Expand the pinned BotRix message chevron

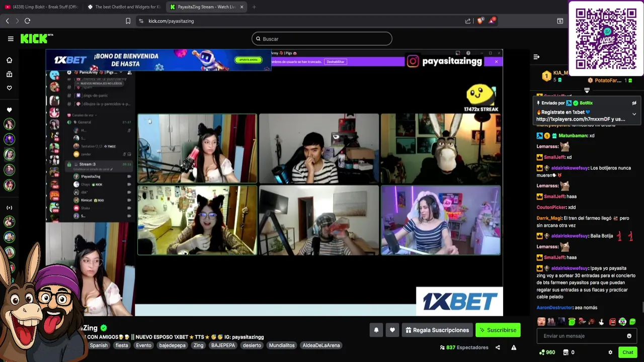pyautogui.click(x=634, y=114)
